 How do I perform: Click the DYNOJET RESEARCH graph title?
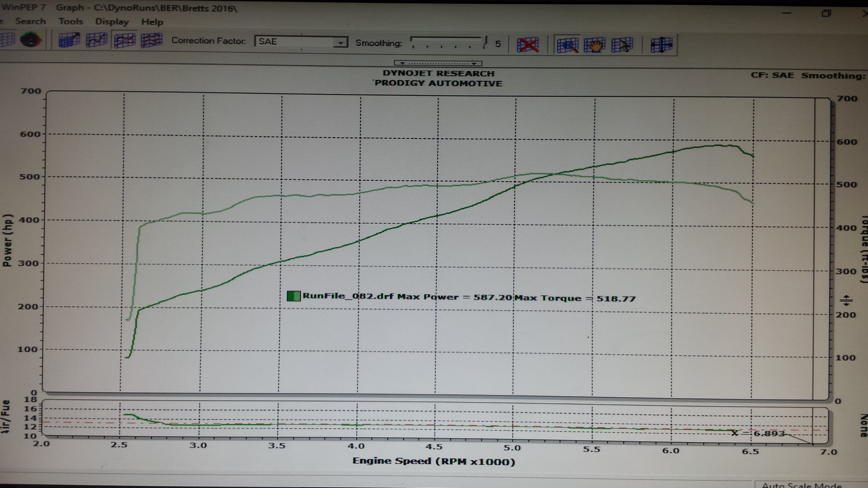438,73
